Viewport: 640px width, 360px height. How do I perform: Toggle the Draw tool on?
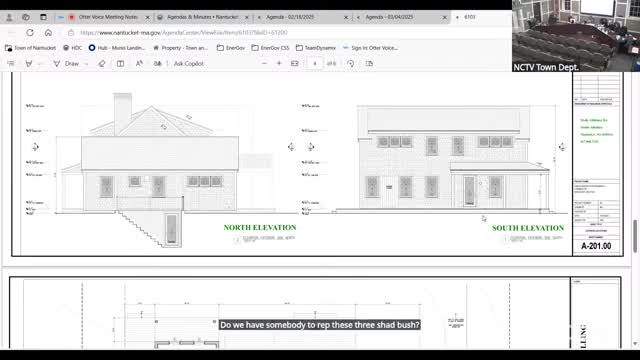(66, 64)
